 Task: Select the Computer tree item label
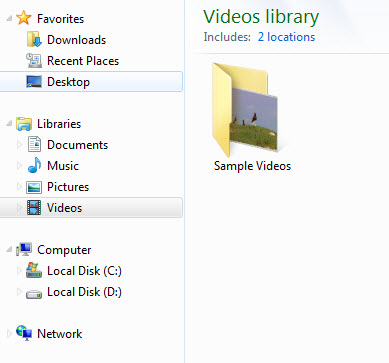point(64,250)
